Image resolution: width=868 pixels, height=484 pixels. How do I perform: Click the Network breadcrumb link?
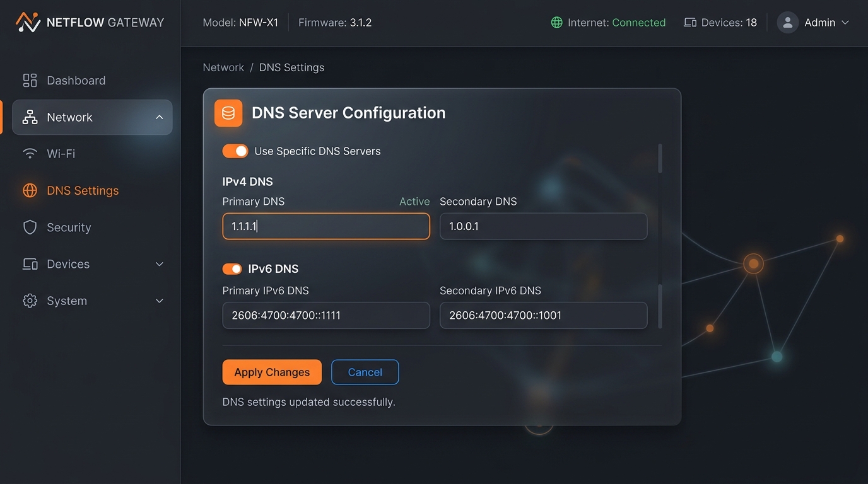tap(223, 67)
